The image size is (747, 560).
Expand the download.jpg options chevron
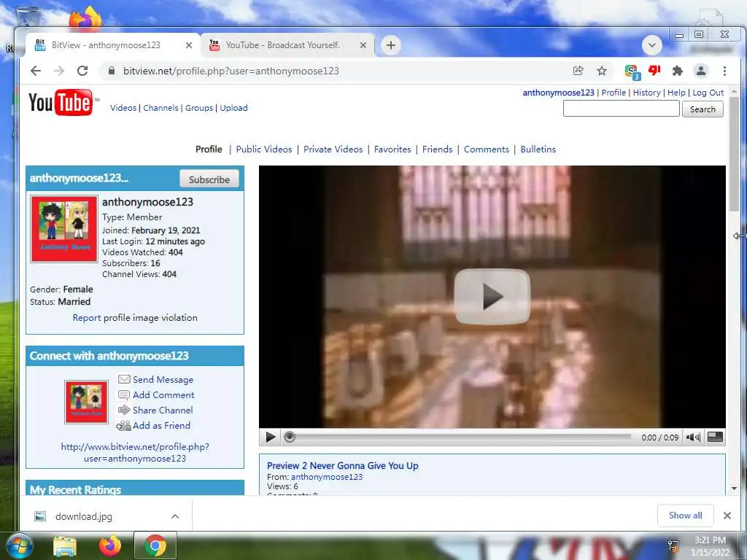pos(175,516)
